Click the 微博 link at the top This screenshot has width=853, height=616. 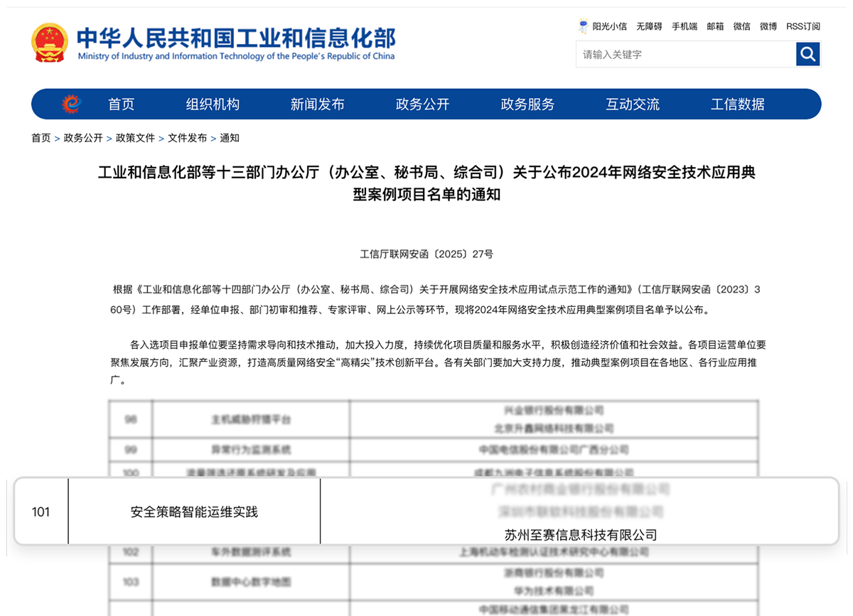click(768, 26)
